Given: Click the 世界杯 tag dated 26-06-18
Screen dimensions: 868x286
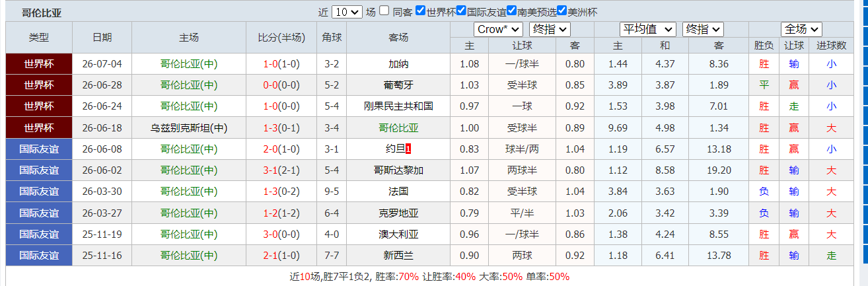Looking at the screenshot, I should click(39, 128).
